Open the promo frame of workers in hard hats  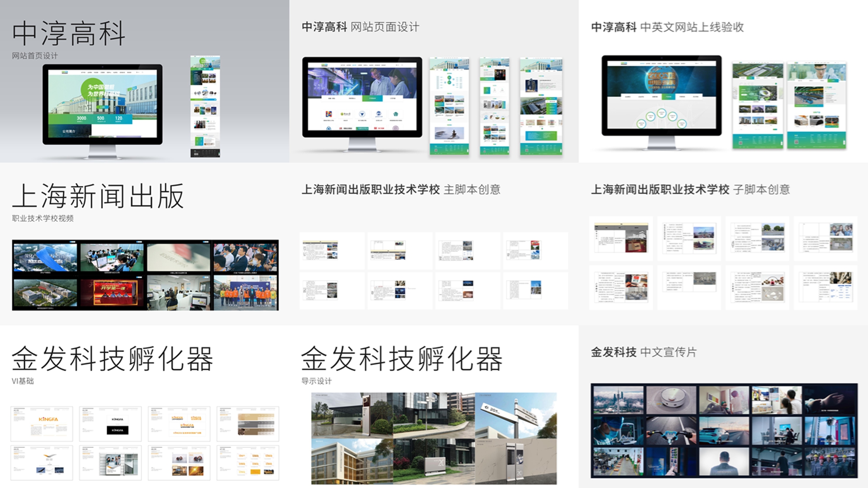click(830, 461)
